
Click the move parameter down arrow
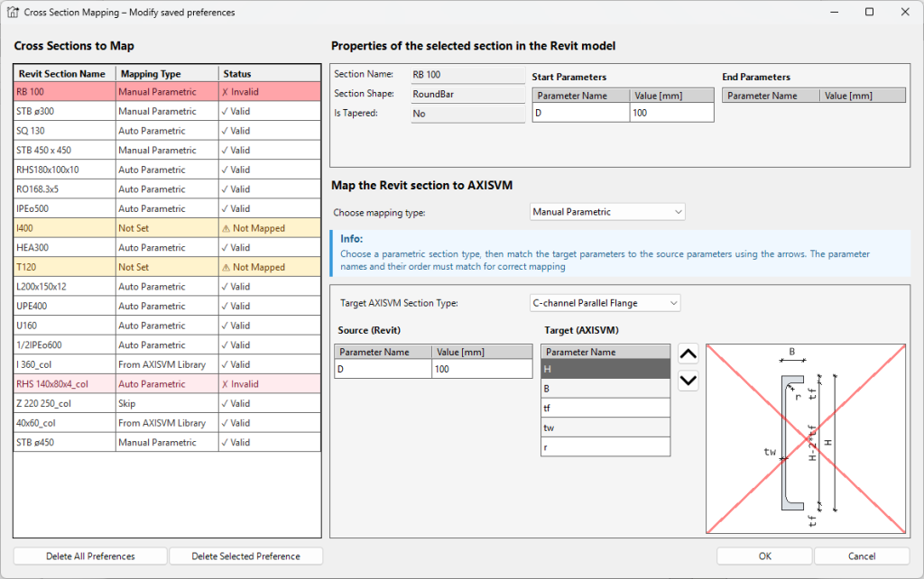tap(688, 380)
